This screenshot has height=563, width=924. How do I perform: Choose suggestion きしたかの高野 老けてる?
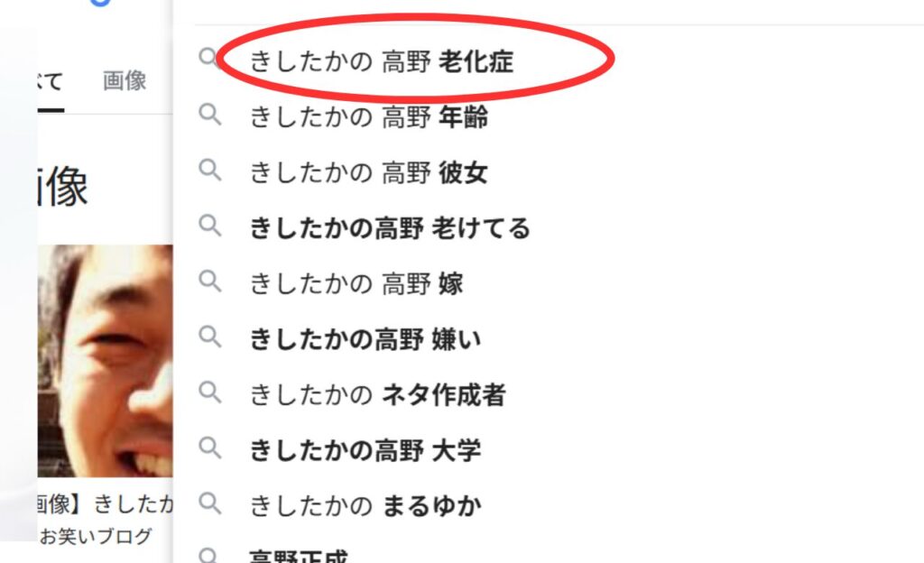click(390, 228)
